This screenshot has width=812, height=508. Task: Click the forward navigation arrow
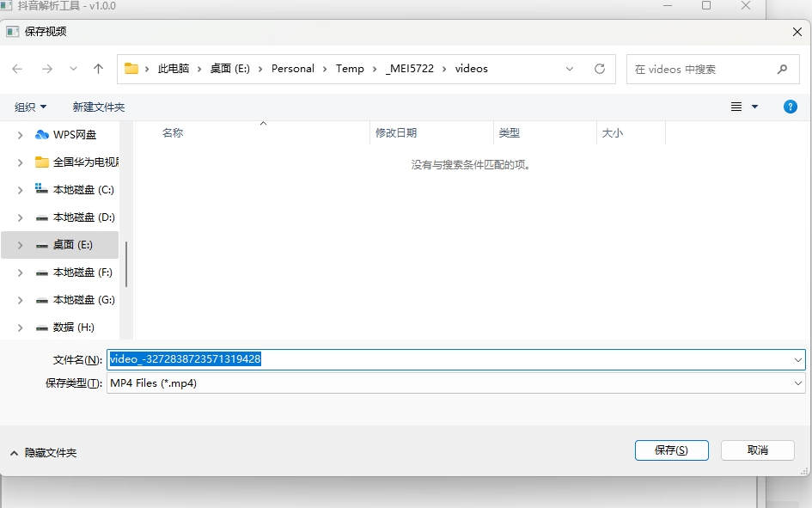pos(46,69)
